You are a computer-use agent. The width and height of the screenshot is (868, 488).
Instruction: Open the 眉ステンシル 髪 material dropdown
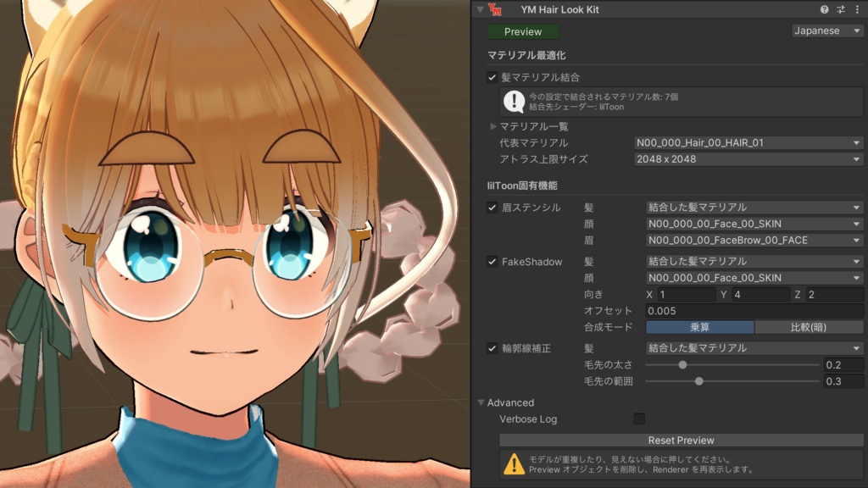(x=754, y=208)
